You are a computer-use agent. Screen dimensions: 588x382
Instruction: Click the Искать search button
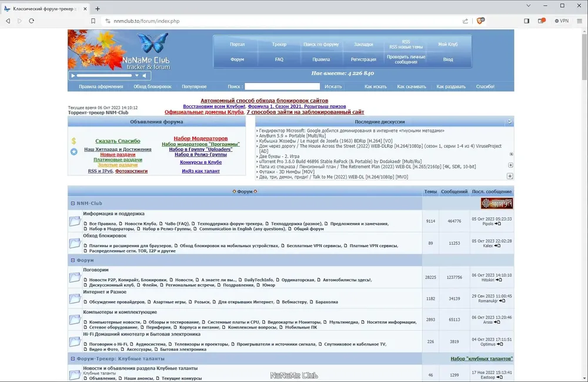point(333,87)
